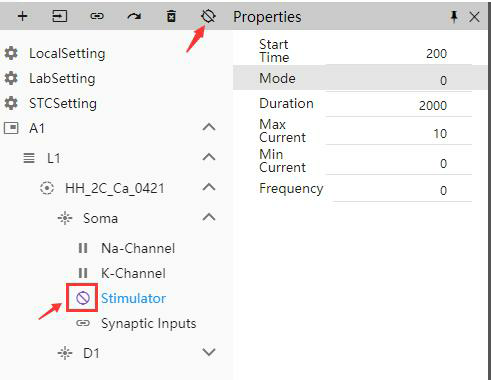Viewport: 491px width, 380px height.
Task: Edit the Start Time value 200
Action: point(399,54)
